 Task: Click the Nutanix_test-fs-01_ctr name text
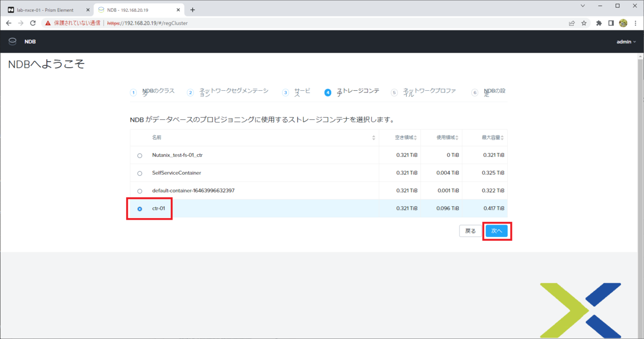click(x=178, y=155)
